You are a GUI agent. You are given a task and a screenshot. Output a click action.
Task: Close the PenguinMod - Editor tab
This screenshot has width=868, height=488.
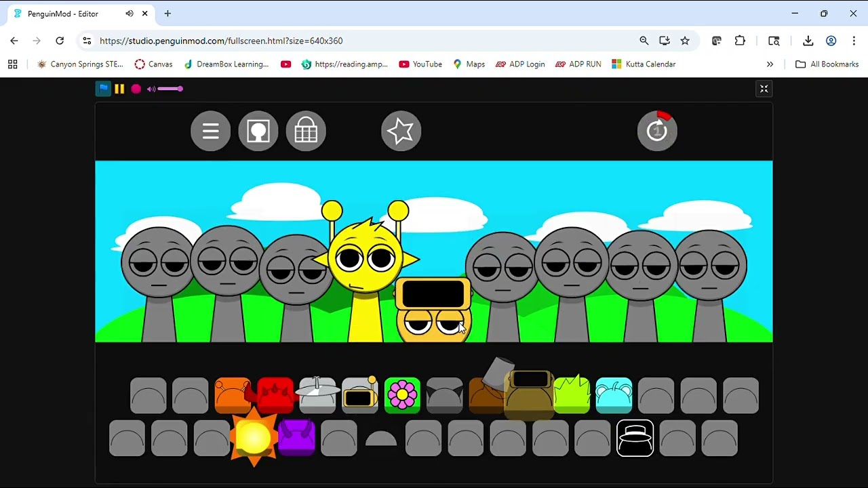pos(144,14)
